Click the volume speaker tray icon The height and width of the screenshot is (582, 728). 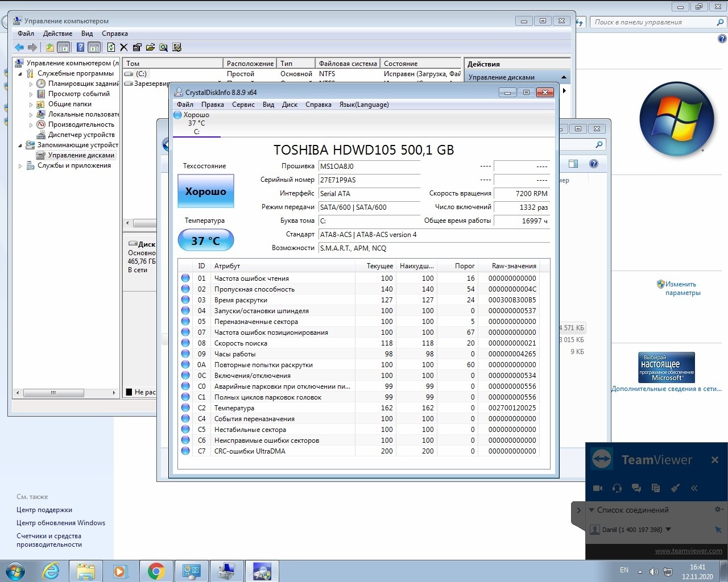point(654,572)
